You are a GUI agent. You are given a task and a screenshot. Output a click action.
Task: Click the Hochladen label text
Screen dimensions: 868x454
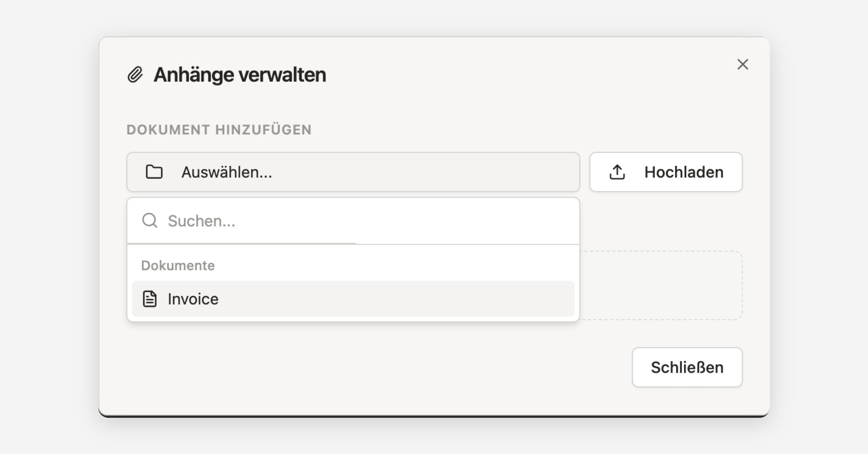(684, 172)
